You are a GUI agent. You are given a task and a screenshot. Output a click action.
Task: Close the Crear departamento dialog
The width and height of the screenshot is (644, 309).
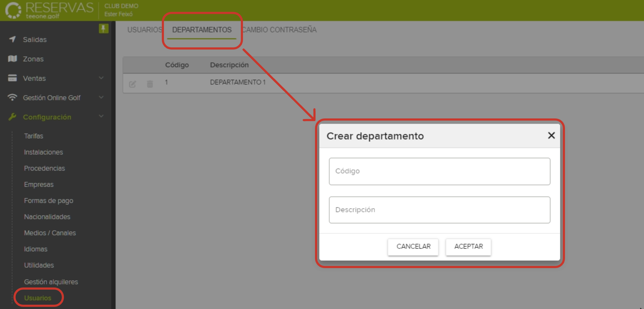(551, 136)
